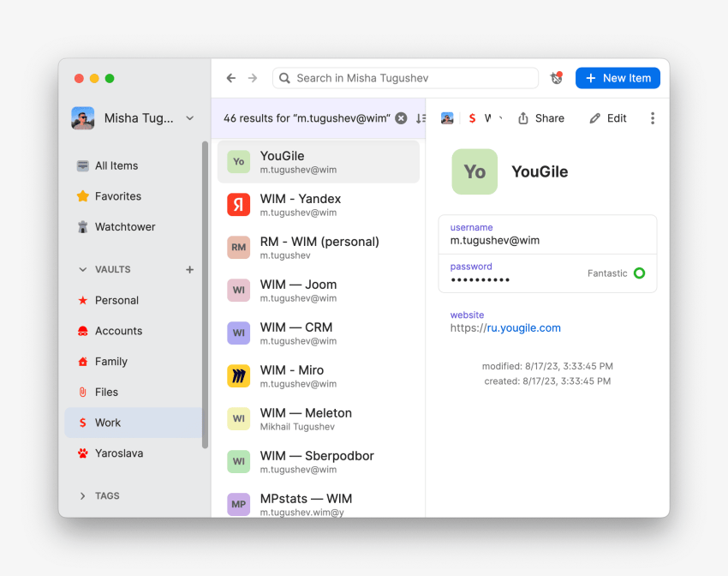Screen dimensions: 728x576
Task: Open Favorites in the sidebar
Action: pyautogui.click(x=134, y=196)
